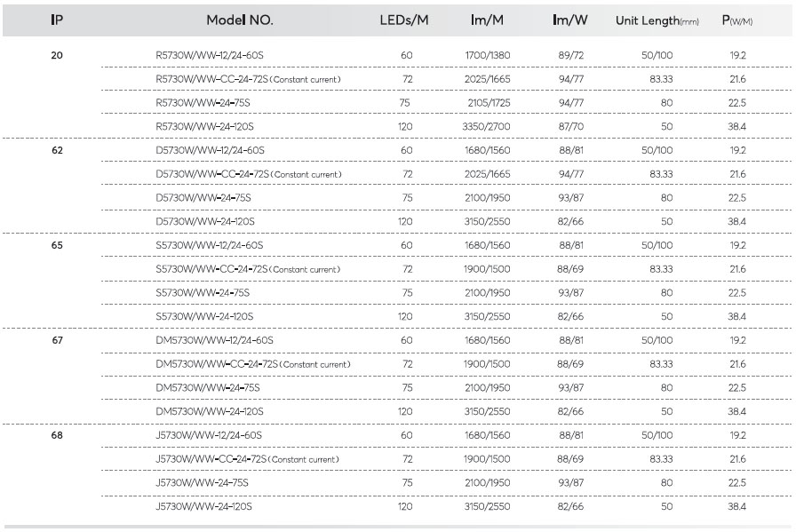Select model DM5730W/WW-12/24-60S

[x=214, y=341]
